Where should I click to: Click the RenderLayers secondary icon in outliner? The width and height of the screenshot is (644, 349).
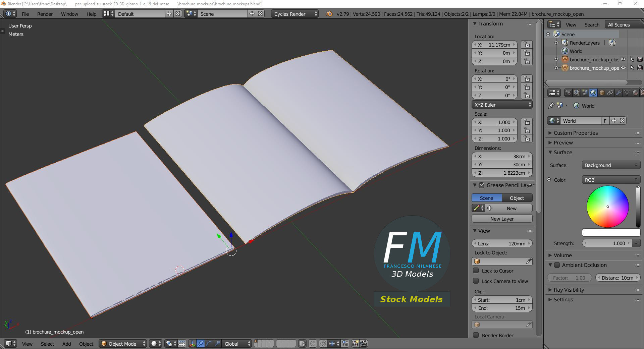612,43
